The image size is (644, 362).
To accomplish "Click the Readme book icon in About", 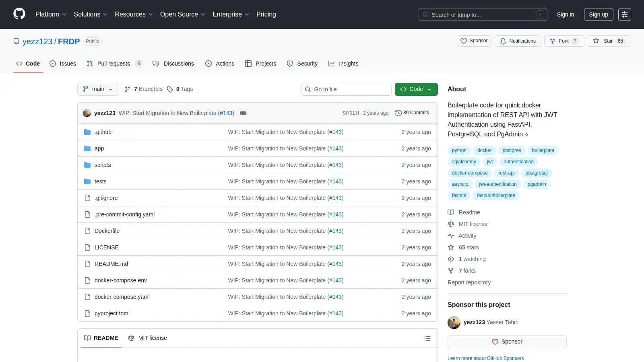I will (451, 212).
